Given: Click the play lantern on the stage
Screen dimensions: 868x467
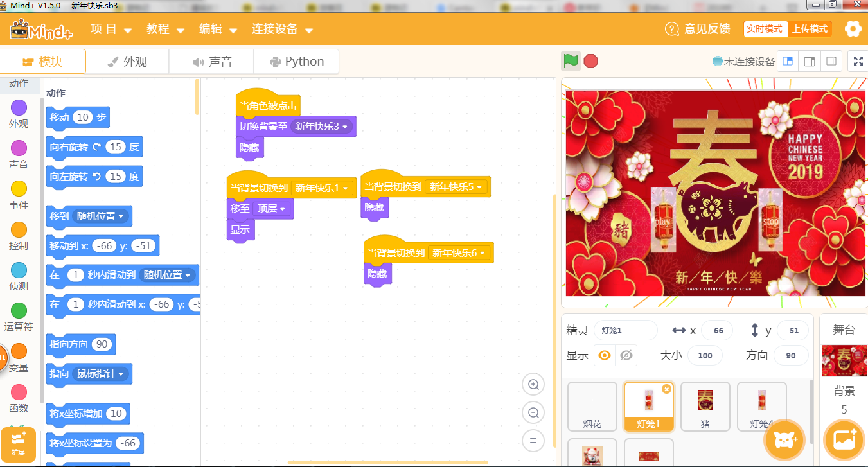Looking at the screenshot, I should pyautogui.click(x=663, y=220).
